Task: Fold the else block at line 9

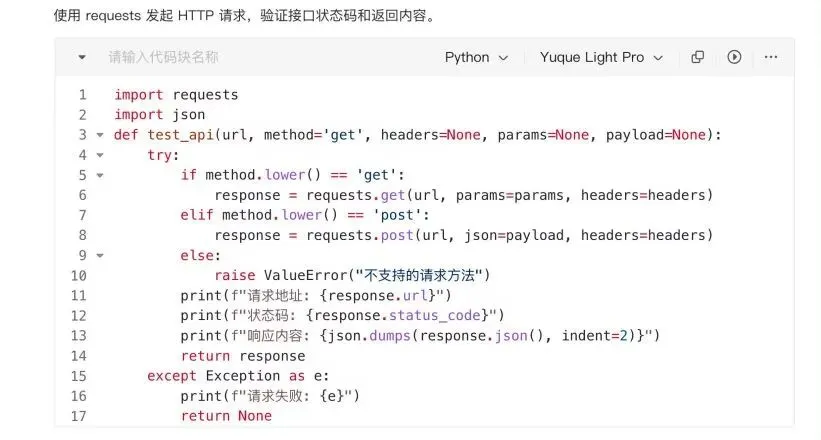Action: (99, 256)
